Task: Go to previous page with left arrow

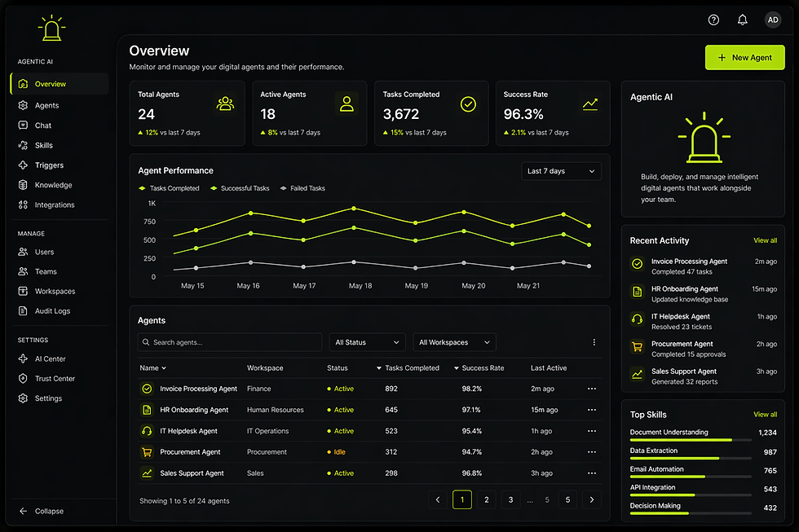Action: tap(438, 500)
